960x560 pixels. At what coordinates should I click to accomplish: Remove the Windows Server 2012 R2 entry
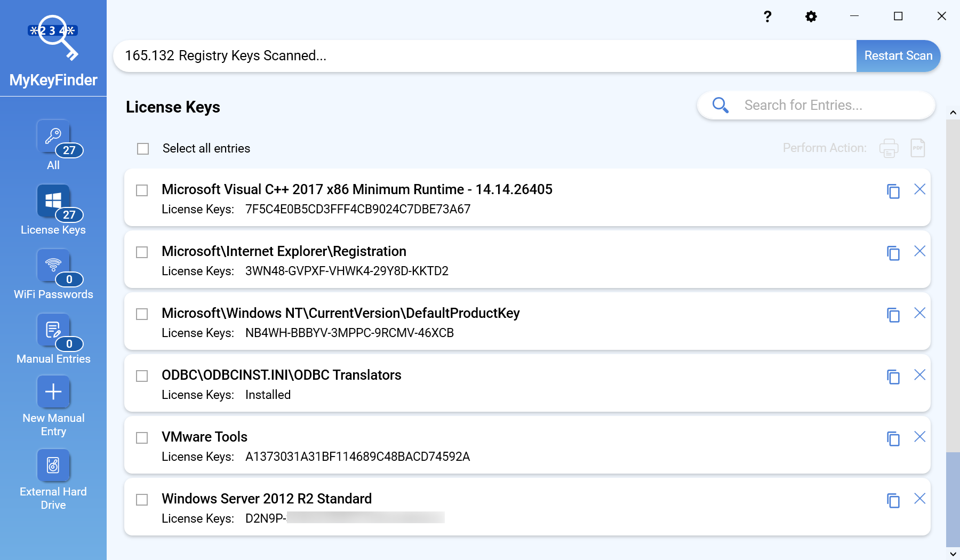tap(919, 499)
